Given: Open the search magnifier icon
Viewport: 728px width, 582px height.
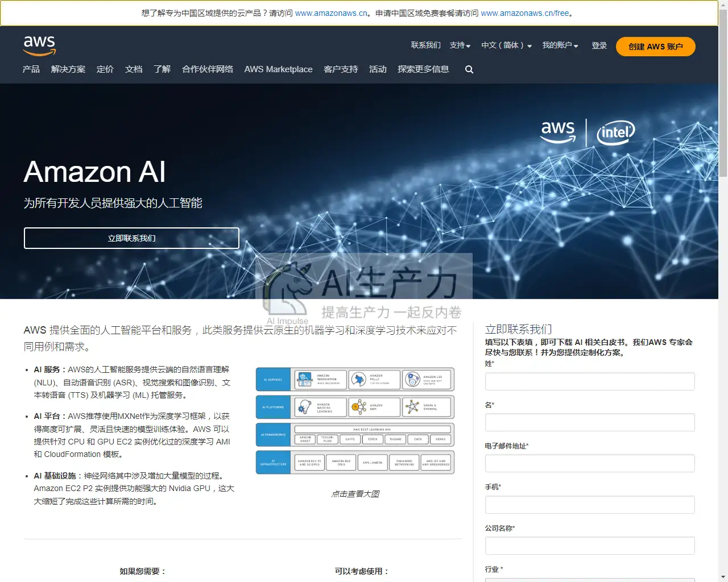Looking at the screenshot, I should [x=469, y=69].
